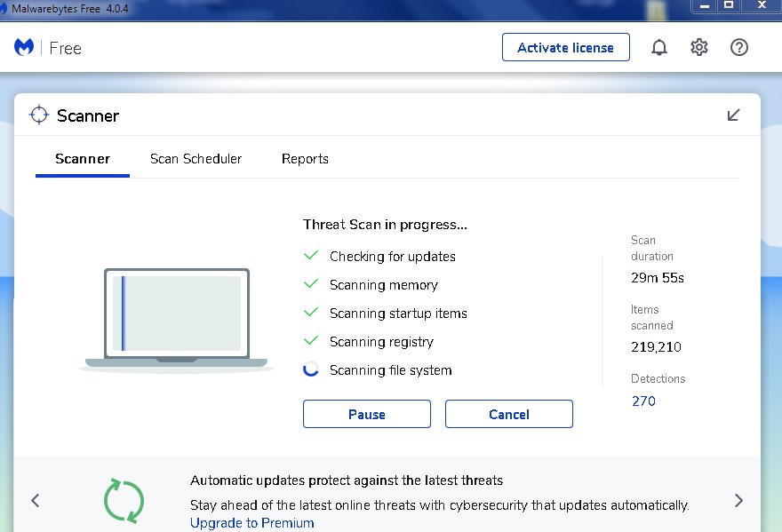Click the Scanning memory text
782x532 pixels.
click(x=384, y=285)
